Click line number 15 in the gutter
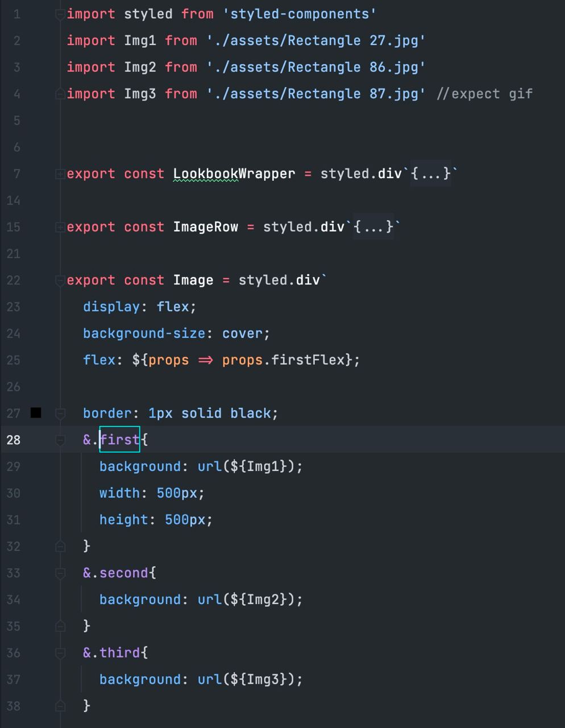565x728 pixels. coord(13,227)
